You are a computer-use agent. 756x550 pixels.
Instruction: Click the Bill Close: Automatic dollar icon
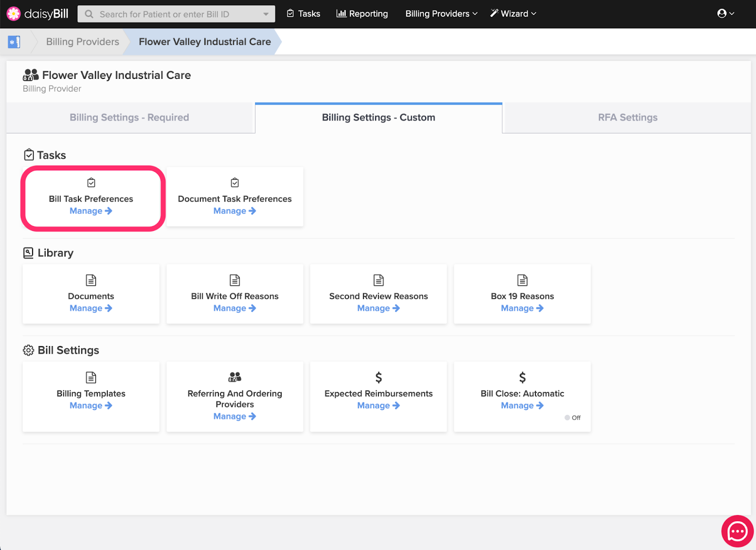522,377
